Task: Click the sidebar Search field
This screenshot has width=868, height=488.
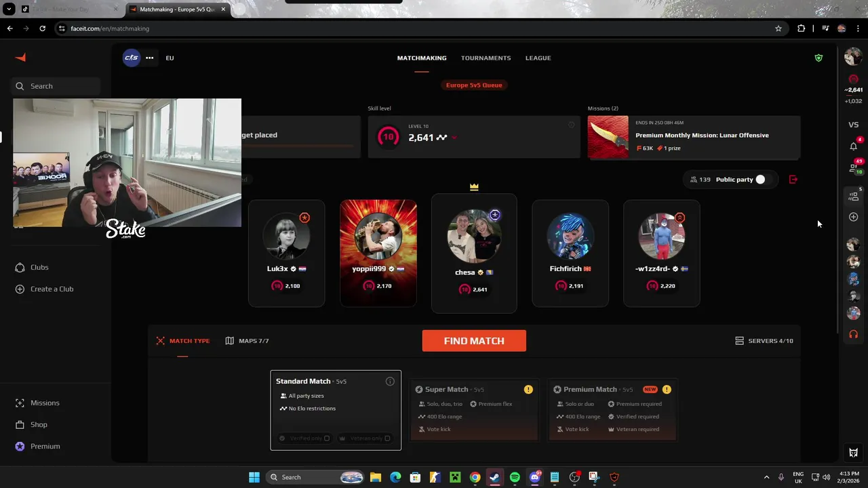Action: point(56,86)
